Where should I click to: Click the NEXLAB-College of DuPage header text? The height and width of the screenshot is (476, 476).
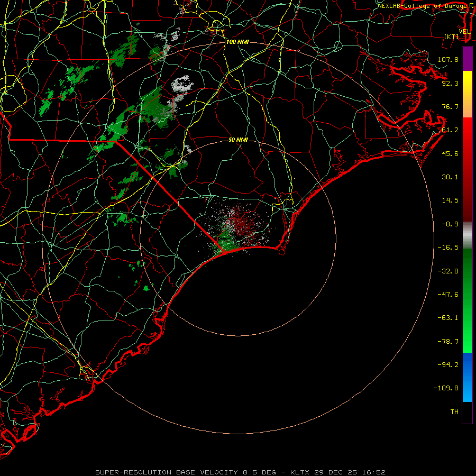pyautogui.click(x=423, y=6)
